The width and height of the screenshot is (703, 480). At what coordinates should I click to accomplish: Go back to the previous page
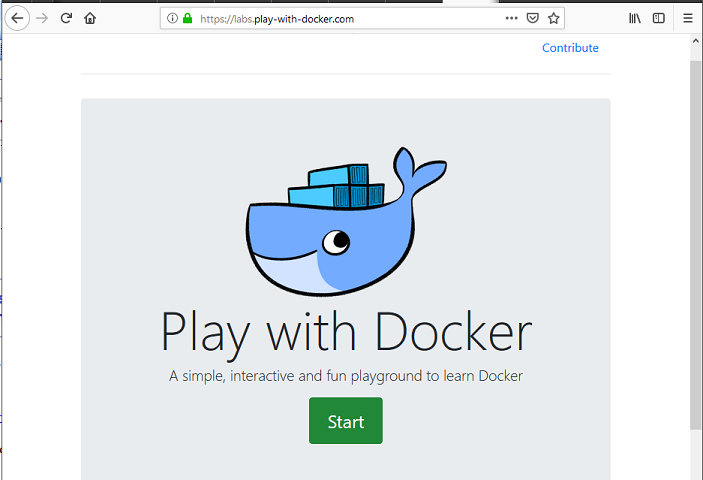pos(17,18)
